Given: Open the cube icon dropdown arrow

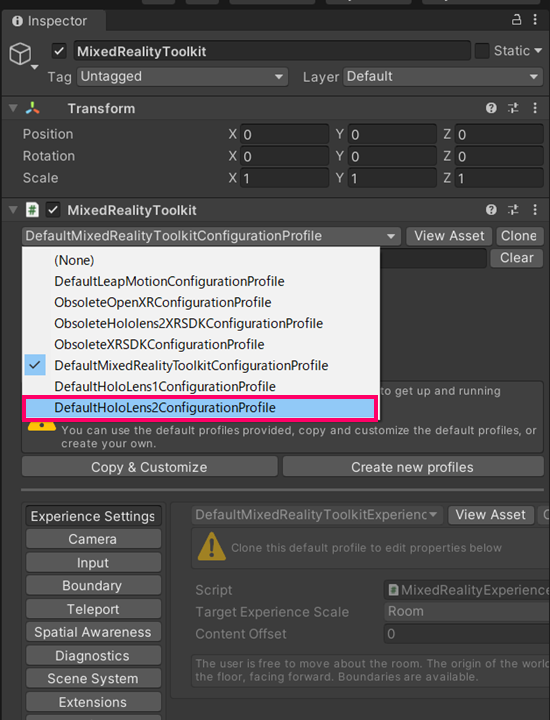Looking at the screenshot, I should (35, 68).
